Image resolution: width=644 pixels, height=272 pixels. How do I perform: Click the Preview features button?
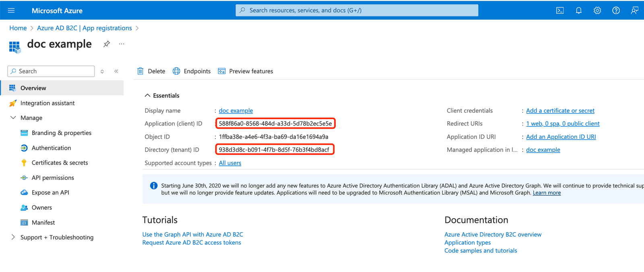[x=246, y=71]
